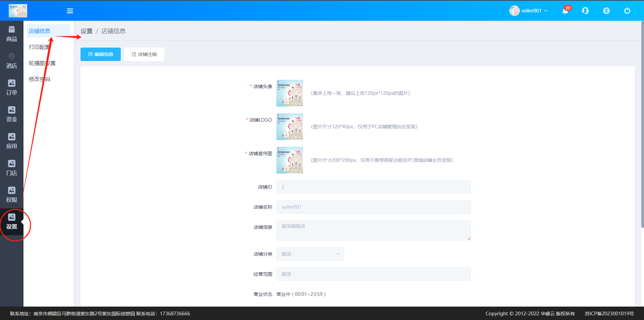The height and width of the screenshot is (320, 644).
Task: Open 修改密码 menu item
Action: [x=40, y=79]
